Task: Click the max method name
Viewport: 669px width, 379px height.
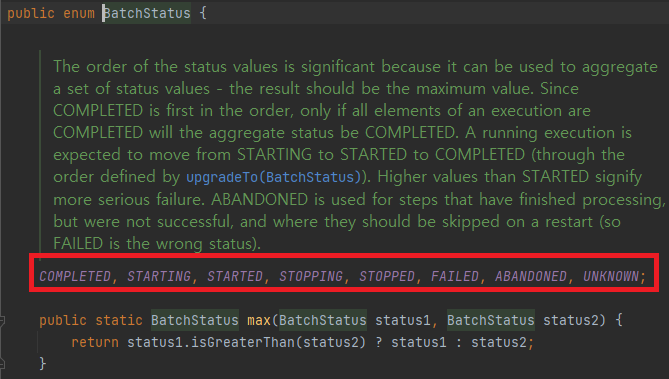Action: tap(259, 320)
